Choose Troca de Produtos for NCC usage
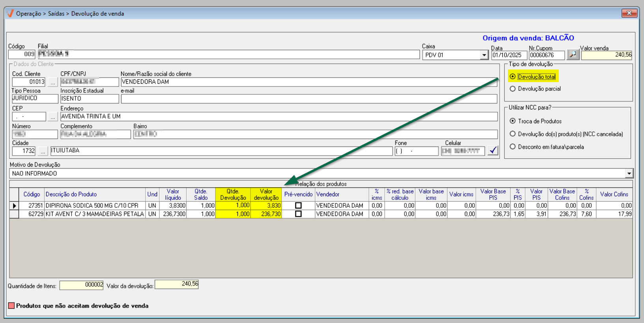 tap(513, 121)
